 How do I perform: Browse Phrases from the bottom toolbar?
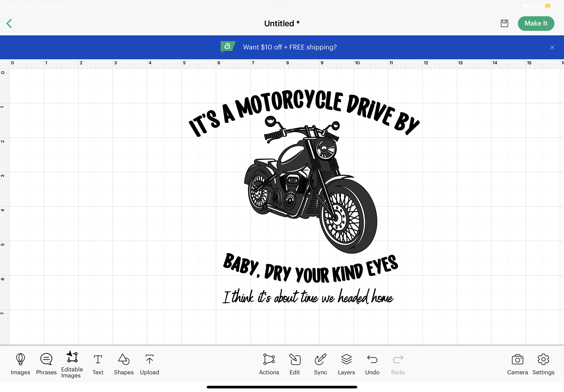tap(46, 364)
